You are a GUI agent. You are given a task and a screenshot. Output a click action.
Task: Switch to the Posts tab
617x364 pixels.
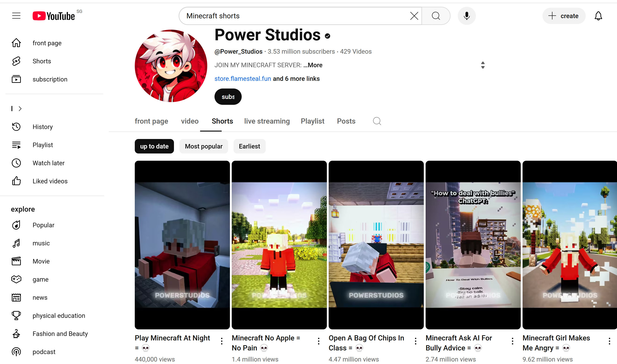pyautogui.click(x=346, y=121)
